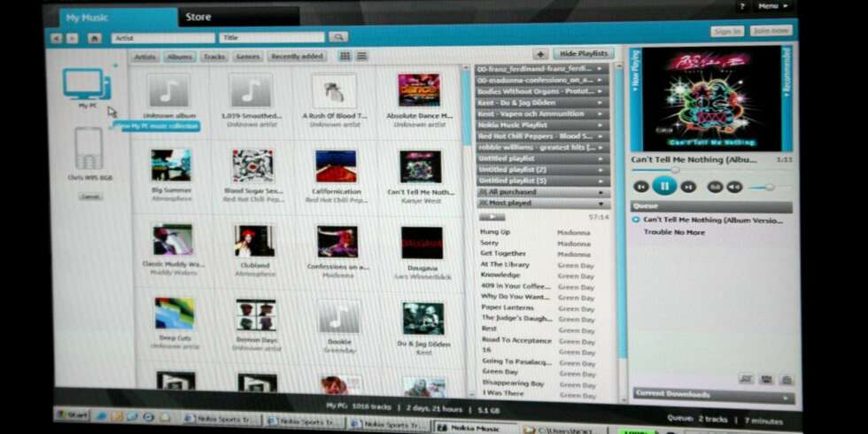Pause the current track

(664, 185)
